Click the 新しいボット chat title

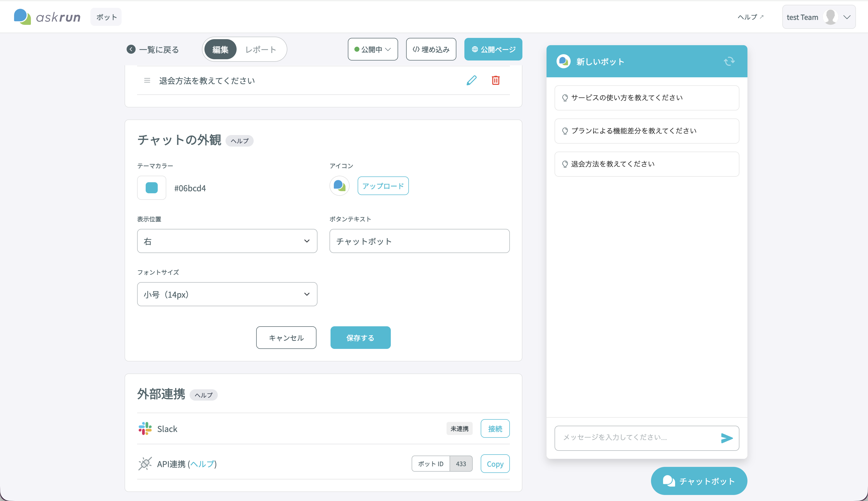point(600,61)
